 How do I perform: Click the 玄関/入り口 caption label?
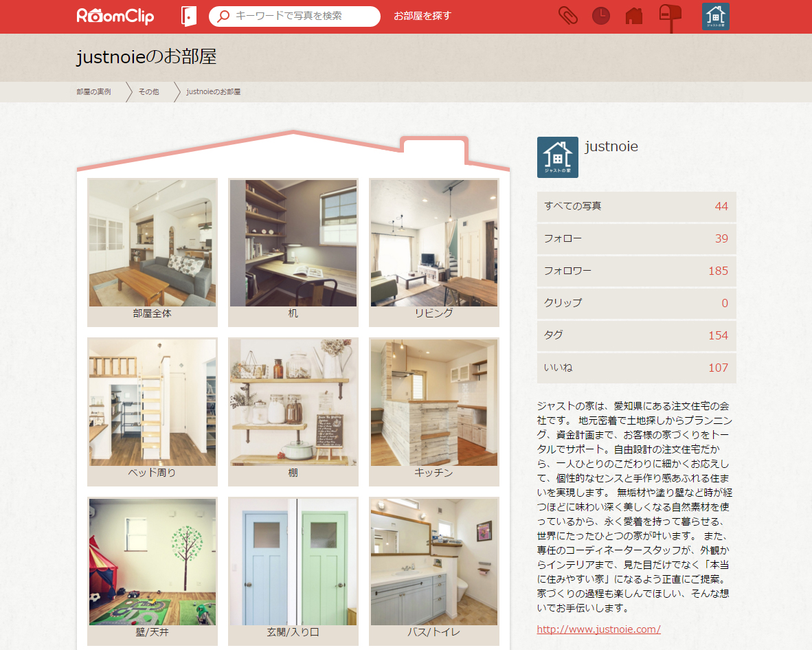(x=293, y=632)
